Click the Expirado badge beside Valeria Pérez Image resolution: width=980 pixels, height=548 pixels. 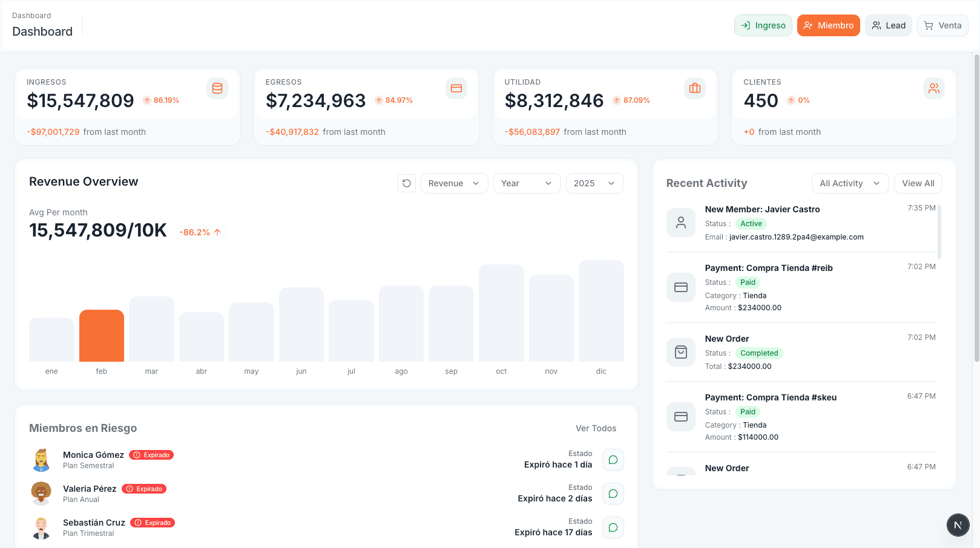point(144,488)
